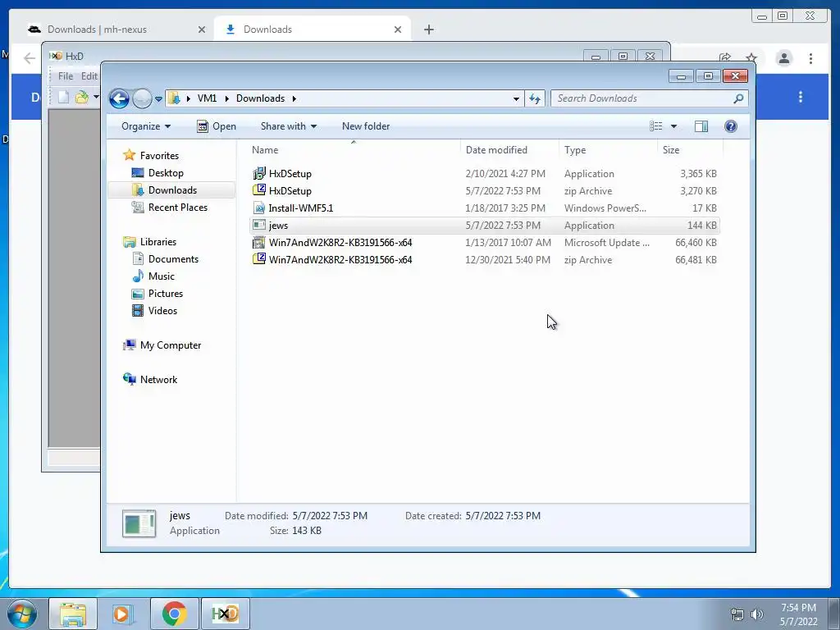Refresh the Downloads folder view
This screenshot has height=630, width=840.
(x=535, y=98)
